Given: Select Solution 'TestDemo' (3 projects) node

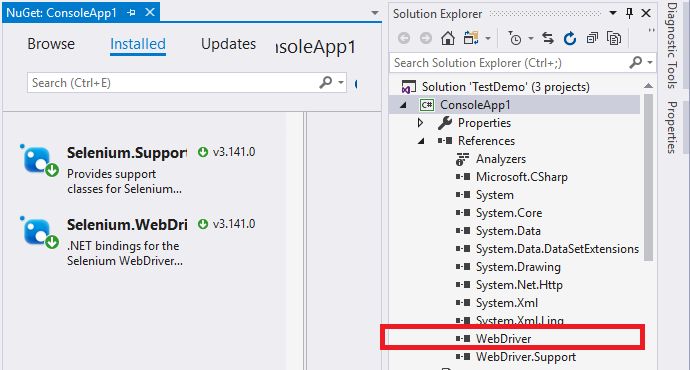Looking at the screenshot, I should click(x=506, y=87).
